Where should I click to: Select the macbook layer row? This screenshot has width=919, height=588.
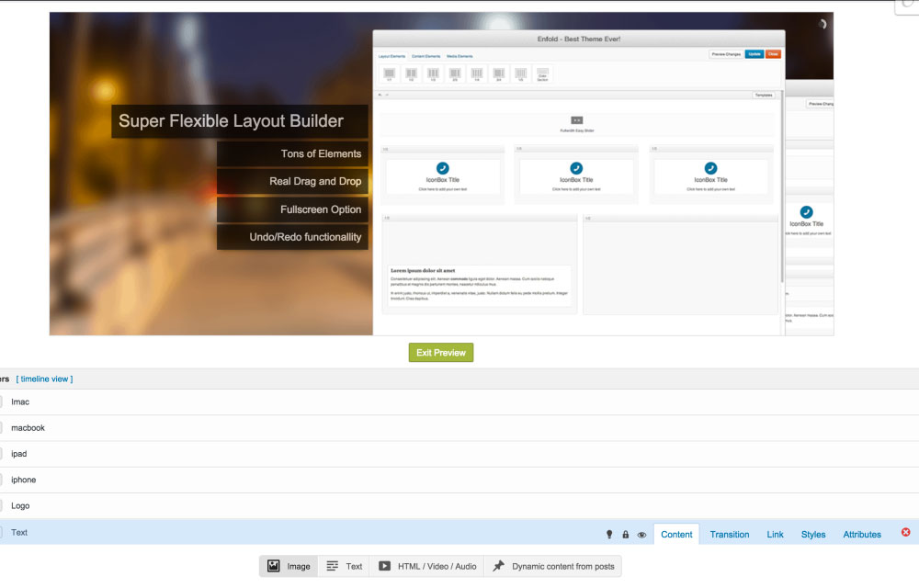tap(459, 427)
